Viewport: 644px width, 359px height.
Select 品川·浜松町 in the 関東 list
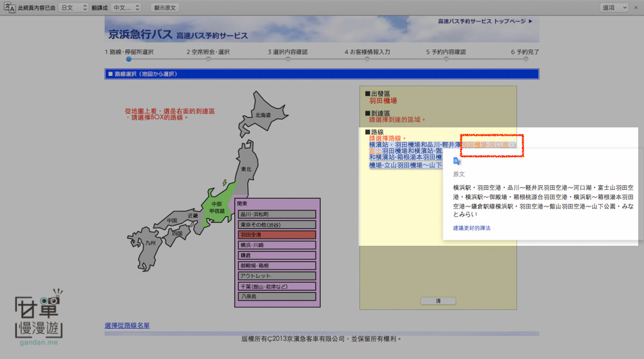pos(277,215)
